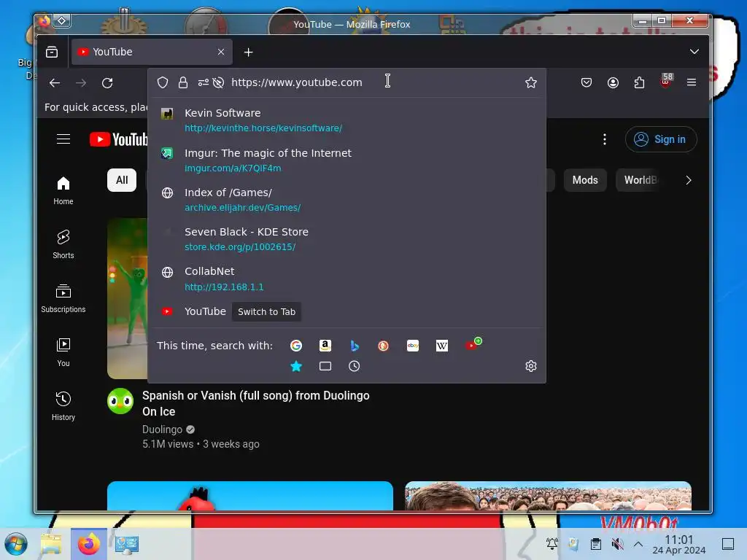Click the Firefox View icon

tap(52, 52)
